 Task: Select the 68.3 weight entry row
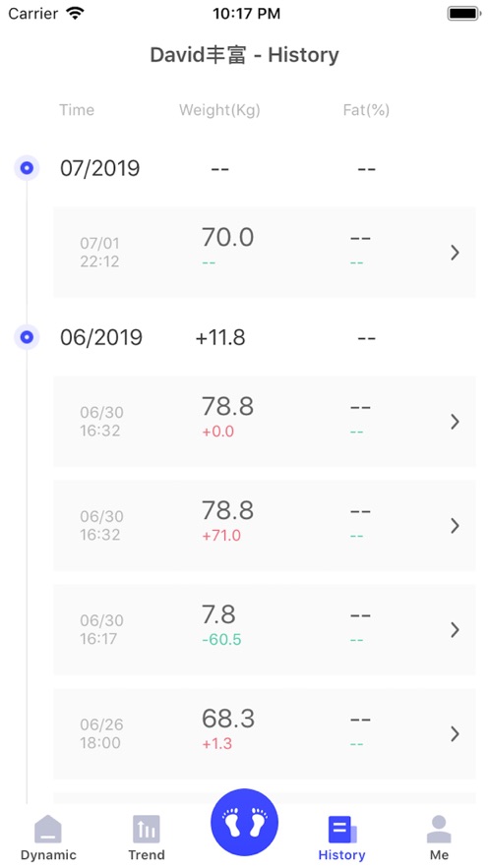point(265,733)
